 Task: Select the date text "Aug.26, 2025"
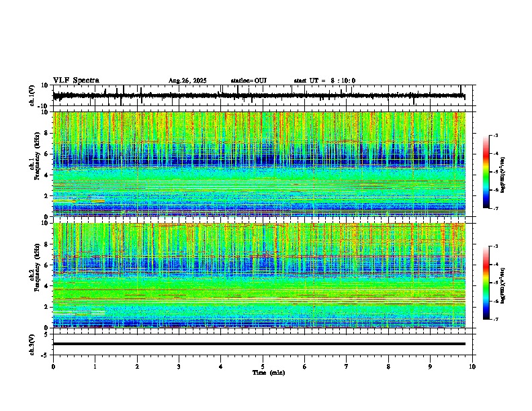[187, 81]
